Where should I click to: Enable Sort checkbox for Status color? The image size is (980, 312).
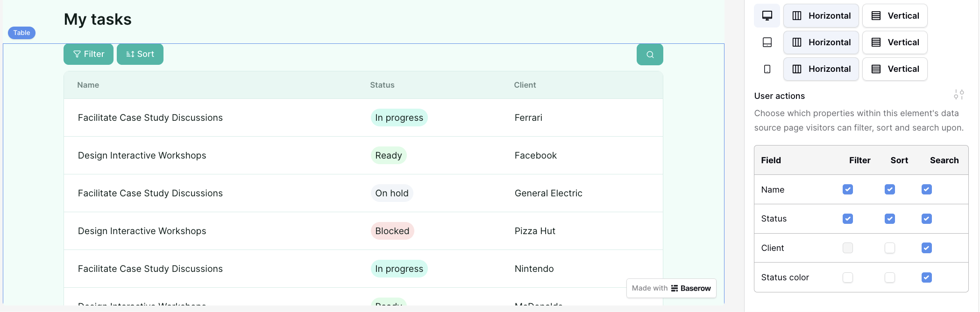coord(890,277)
